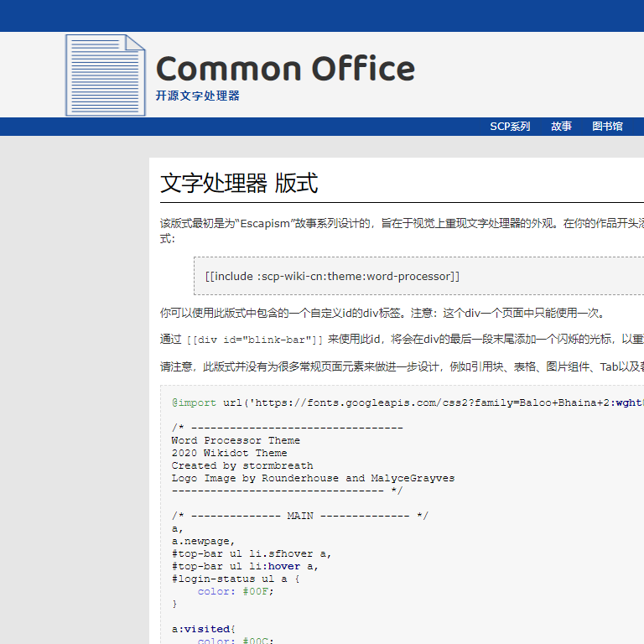Click the Created by stormbreath line
Screen dimensions: 644x644
tap(242, 465)
